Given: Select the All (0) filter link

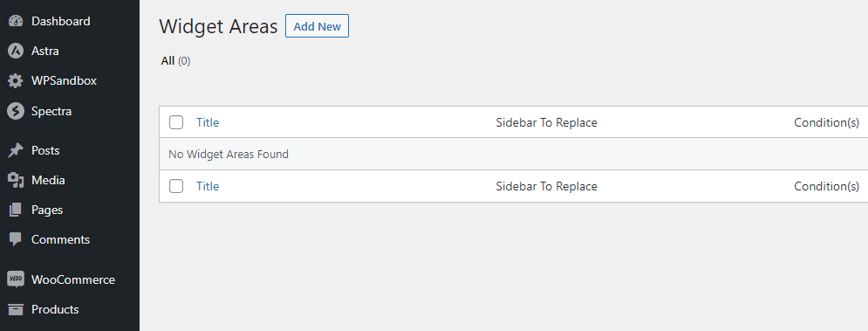Looking at the screenshot, I should point(175,61).
